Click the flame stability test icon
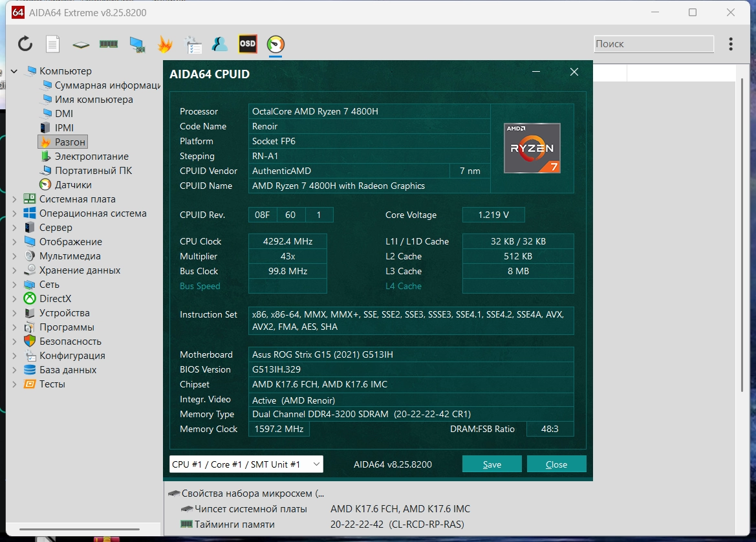 165,44
